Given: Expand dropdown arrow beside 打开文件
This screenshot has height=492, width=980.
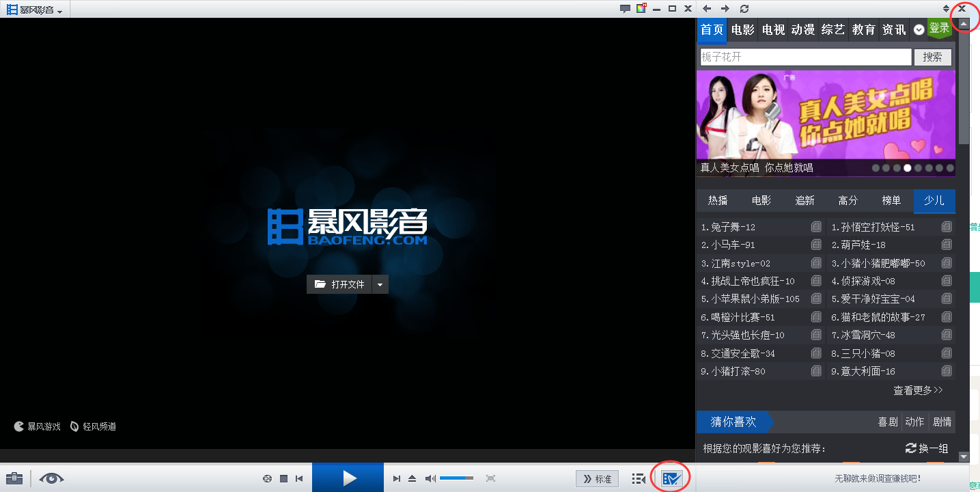Looking at the screenshot, I should (380, 284).
